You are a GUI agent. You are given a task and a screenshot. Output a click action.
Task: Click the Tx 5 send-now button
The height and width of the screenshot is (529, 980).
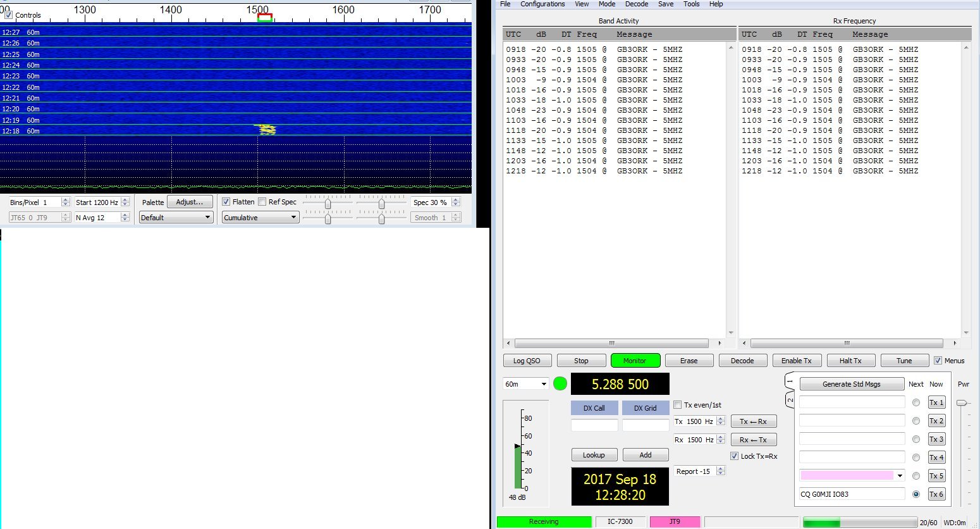pyautogui.click(x=936, y=476)
